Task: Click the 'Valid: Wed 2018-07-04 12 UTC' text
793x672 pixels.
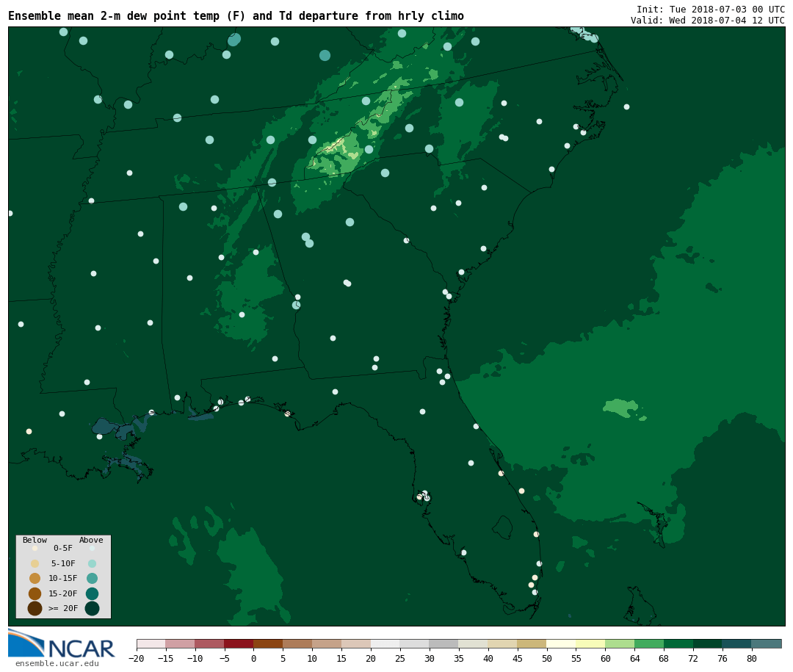Action: (707, 21)
